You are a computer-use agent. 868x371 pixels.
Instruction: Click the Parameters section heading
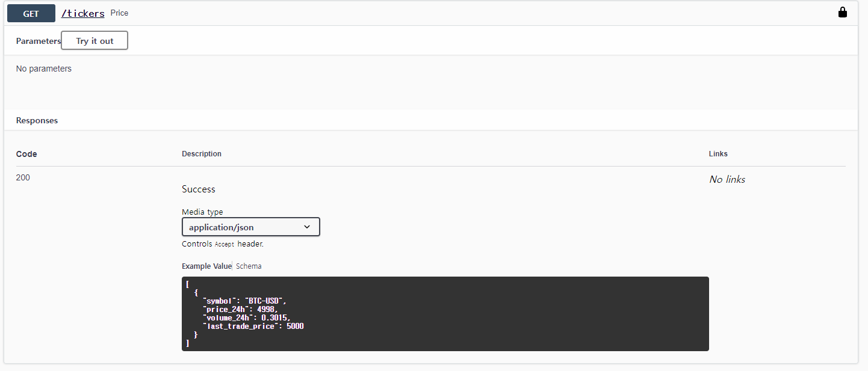[39, 41]
